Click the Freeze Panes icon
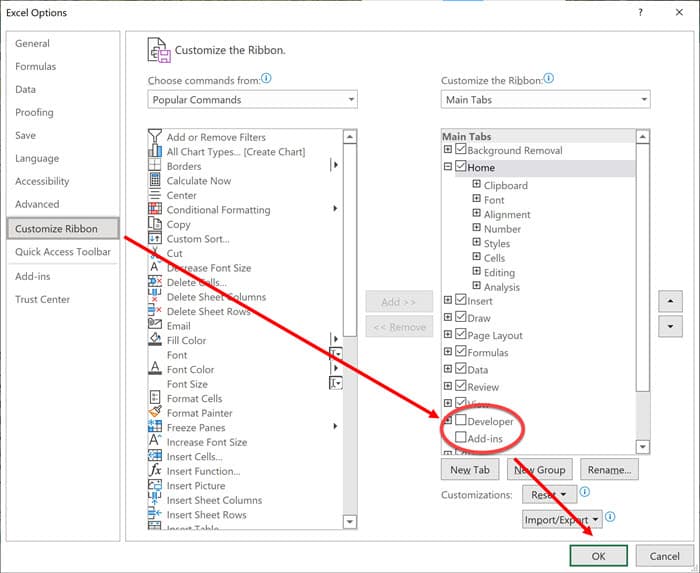Viewport: 700px width, 573px height. 155,427
